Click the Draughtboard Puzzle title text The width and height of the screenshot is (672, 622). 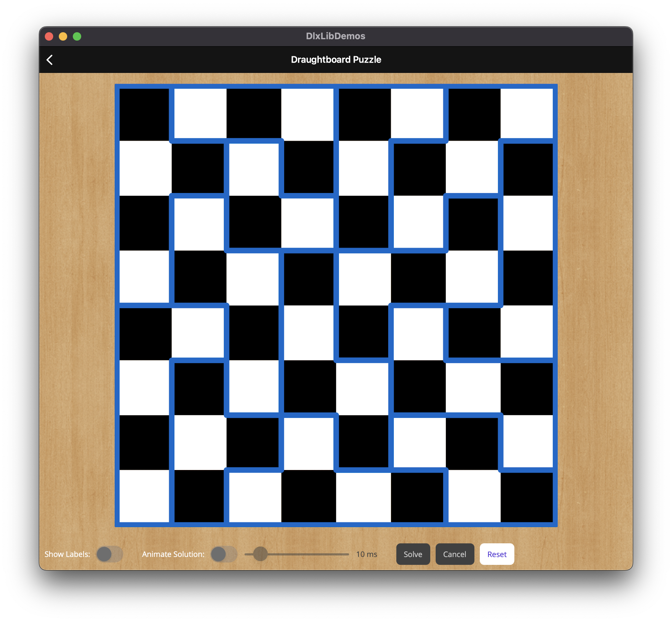click(336, 60)
